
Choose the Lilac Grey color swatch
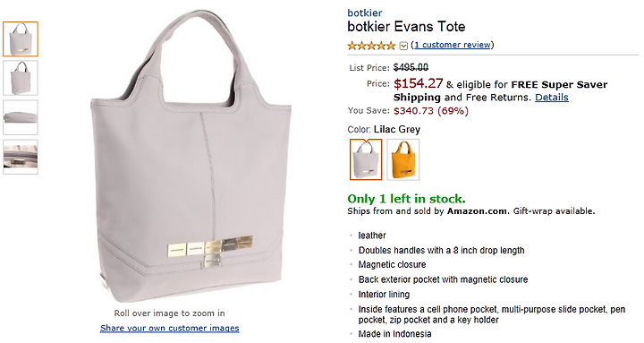366,159
